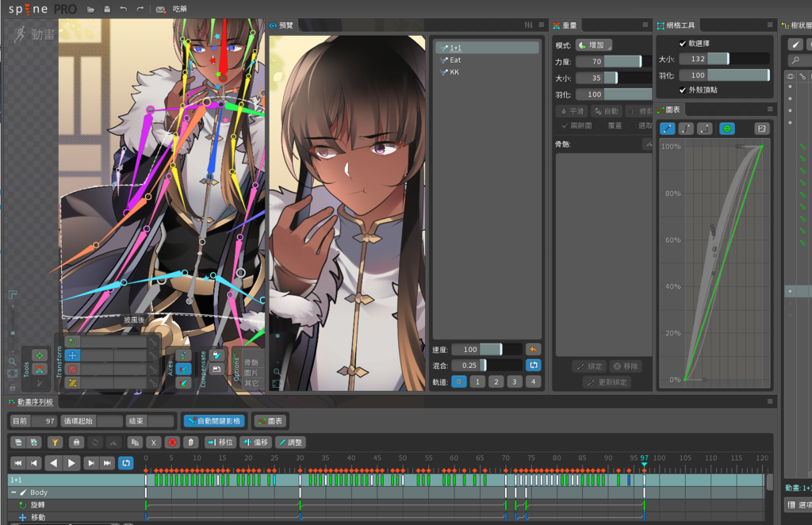Click the 圖表 button in timeline header
The height and width of the screenshot is (525, 812).
coord(270,421)
